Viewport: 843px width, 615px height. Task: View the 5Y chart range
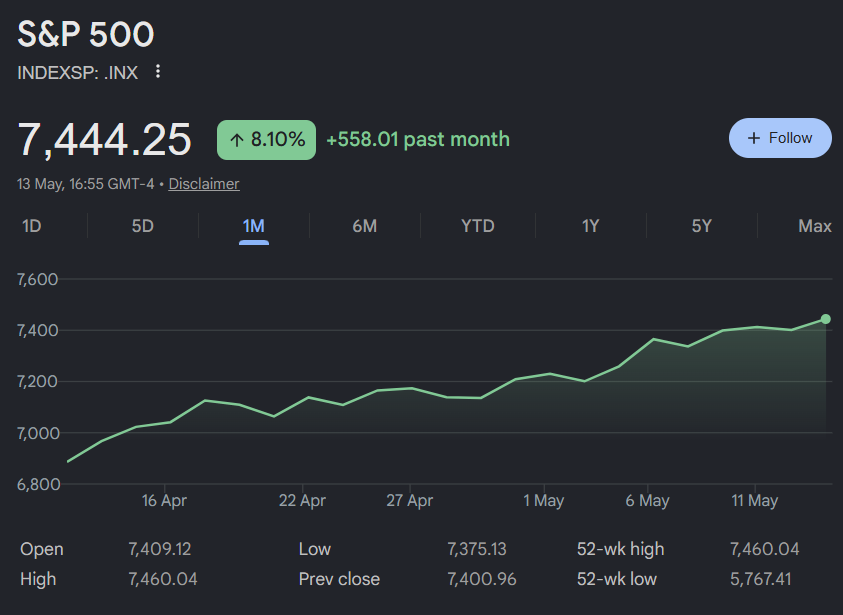[702, 226]
